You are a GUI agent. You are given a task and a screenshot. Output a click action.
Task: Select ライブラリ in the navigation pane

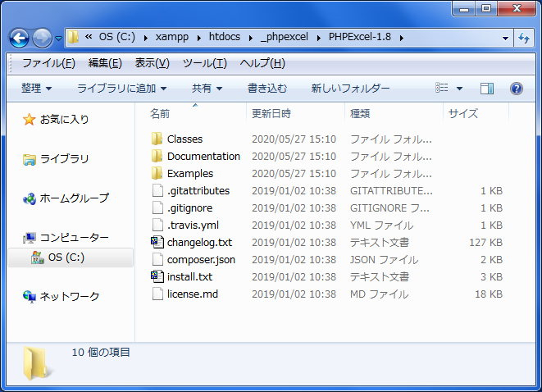pyautogui.click(x=64, y=159)
